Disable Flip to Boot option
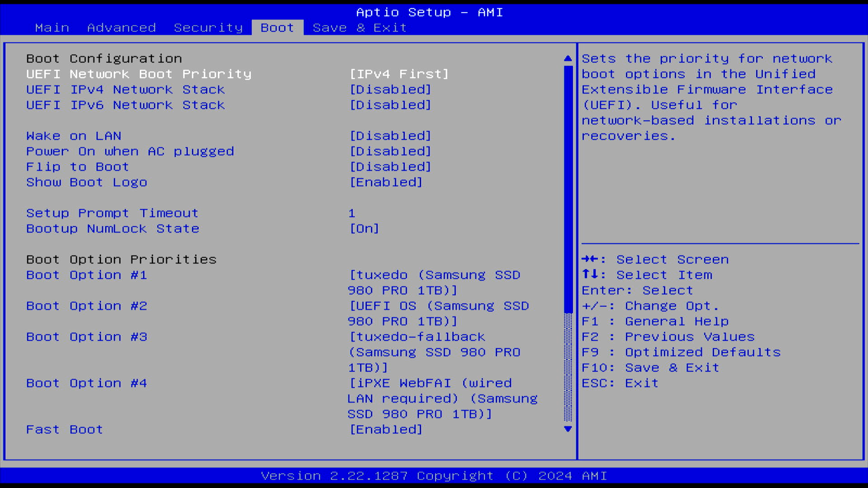 [390, 167]
